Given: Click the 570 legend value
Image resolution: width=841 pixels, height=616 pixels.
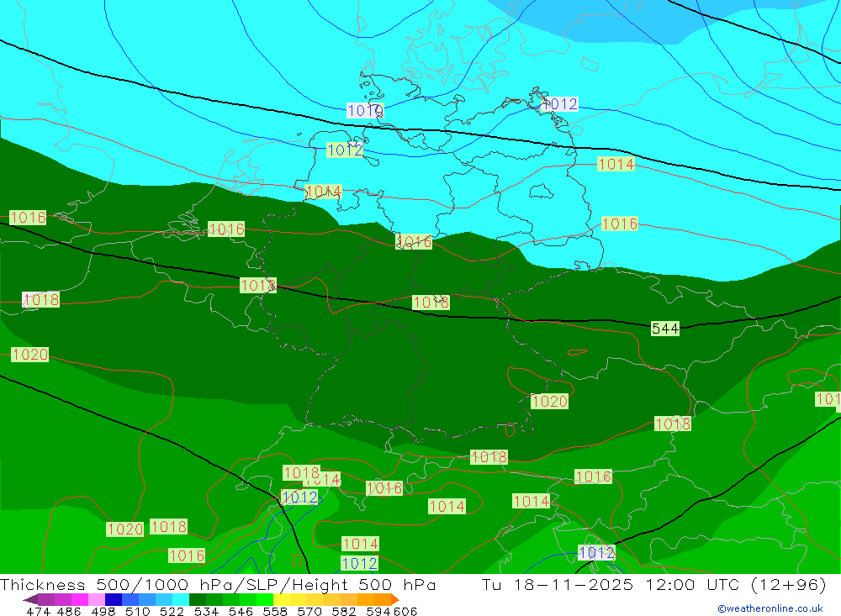Looking at the screenshot, I should click(x=309, y=611).
